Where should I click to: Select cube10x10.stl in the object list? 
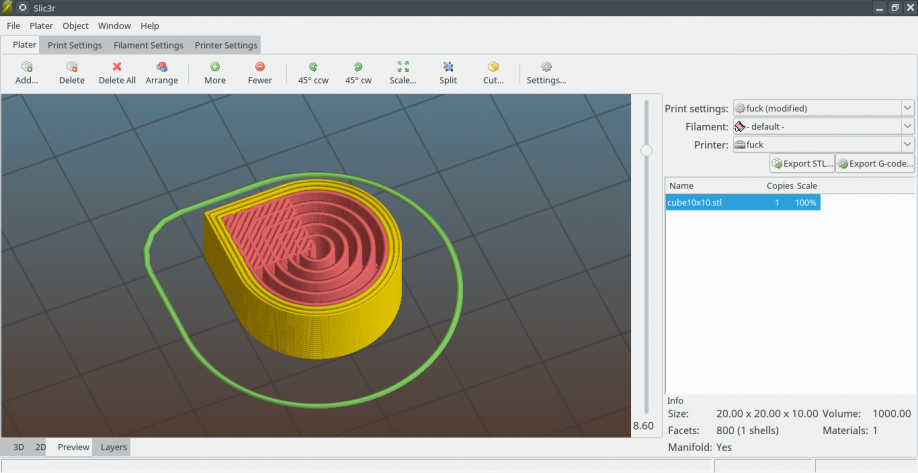(x=742, y=203)
